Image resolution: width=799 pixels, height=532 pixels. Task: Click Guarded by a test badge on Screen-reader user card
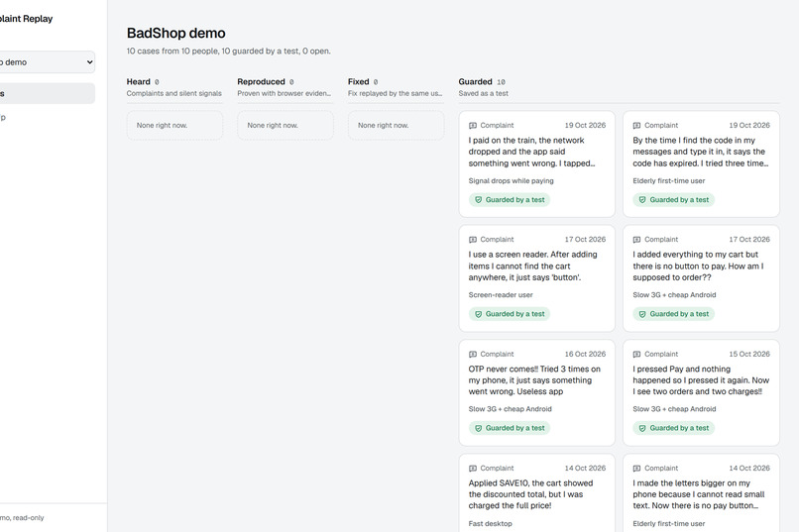click(x=510, y=314)
